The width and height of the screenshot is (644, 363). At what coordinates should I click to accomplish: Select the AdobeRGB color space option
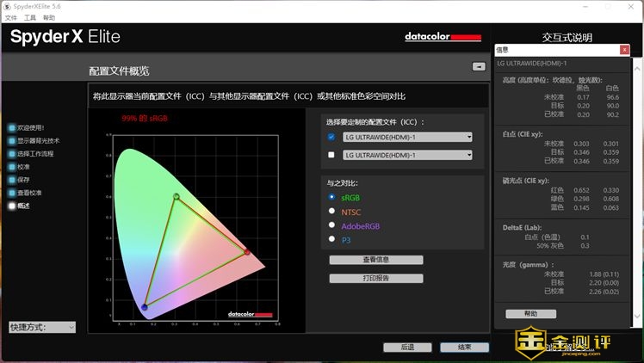(332, 225)
